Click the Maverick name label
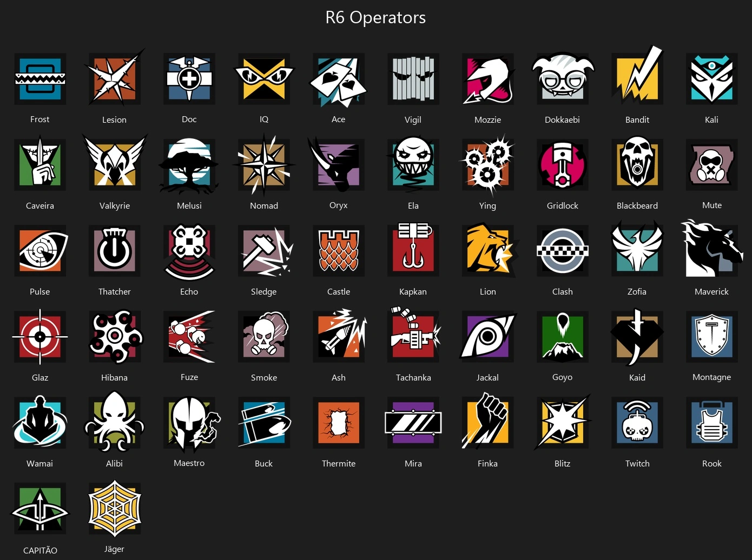This screenshot has width=752, height=560. click(711, 291)
